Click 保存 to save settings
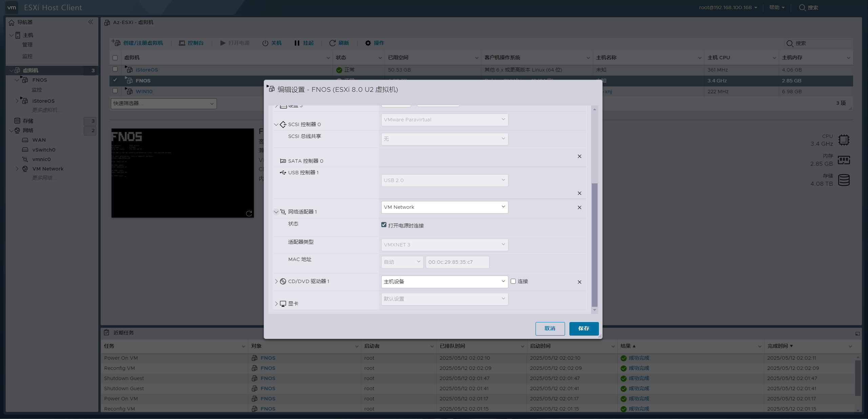Screen dimensions: 868x419 pos(584,328)
